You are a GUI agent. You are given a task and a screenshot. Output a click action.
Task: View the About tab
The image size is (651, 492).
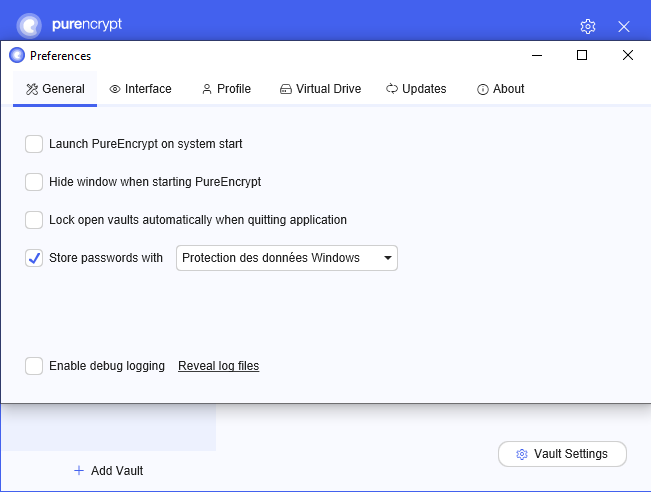click(x=501, y=89)
